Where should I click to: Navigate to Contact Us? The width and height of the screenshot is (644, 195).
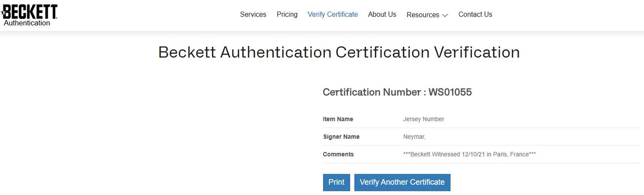click(475, 14)
